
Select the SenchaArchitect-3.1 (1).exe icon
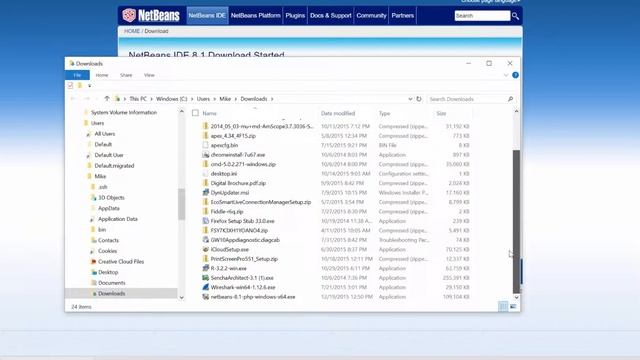point(206,278)
